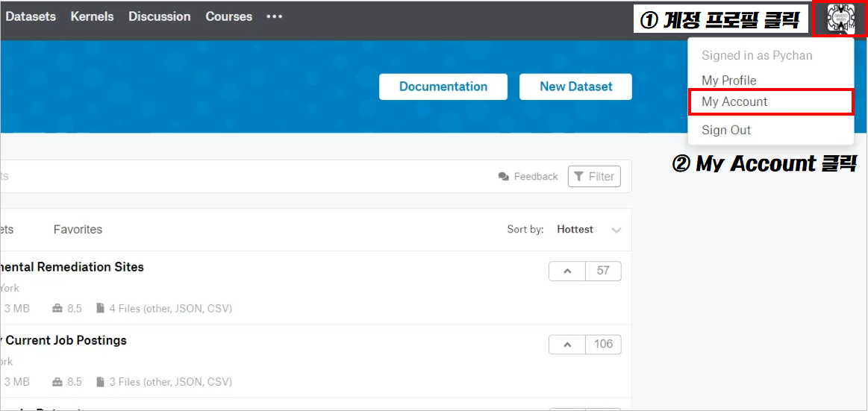The height and width of the screenshot is (411, 868).
Task: Upvote the Remediation Sites dataset
Action: tap(567, 271)
